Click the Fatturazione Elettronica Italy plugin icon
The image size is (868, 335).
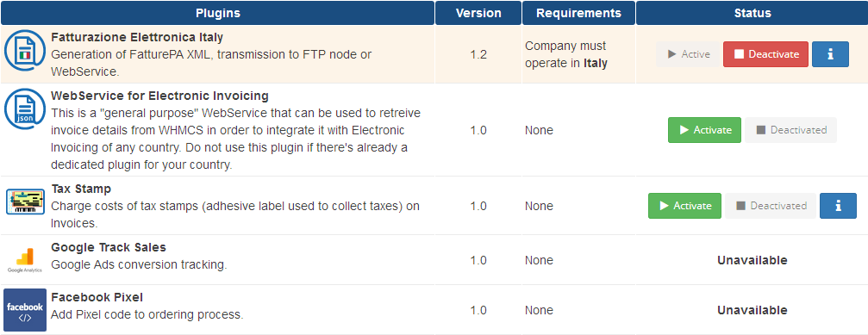25,51
